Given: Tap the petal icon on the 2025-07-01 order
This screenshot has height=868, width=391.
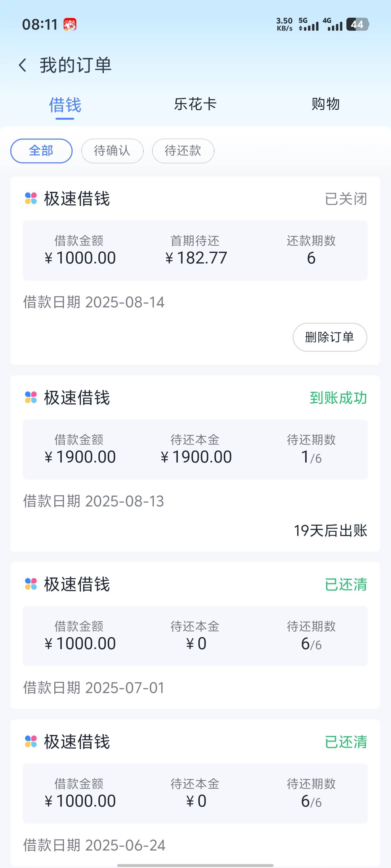Looking at the screenshot, I should coord(31,584).
